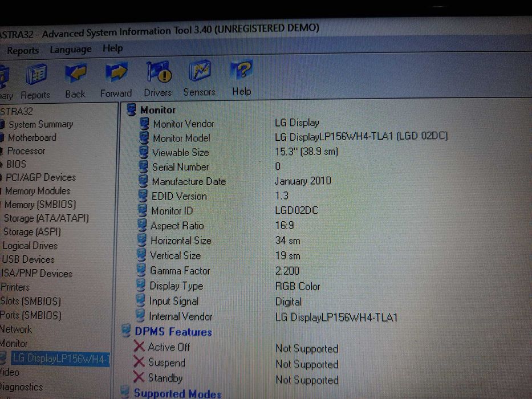Select Slots (SMBIOS) in the tree
Image resolution: width=532 pixels, height=399 pixels.
tap(31, 302)
